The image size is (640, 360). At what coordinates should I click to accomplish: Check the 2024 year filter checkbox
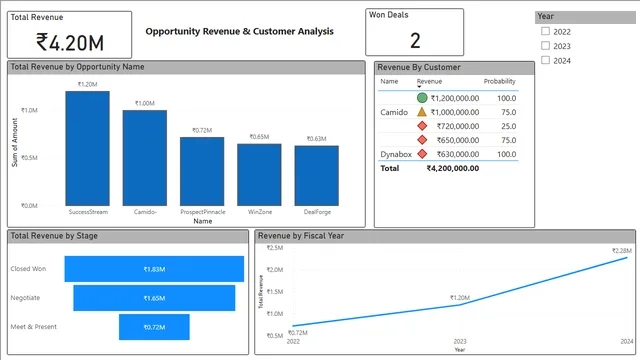coord(545,60)
